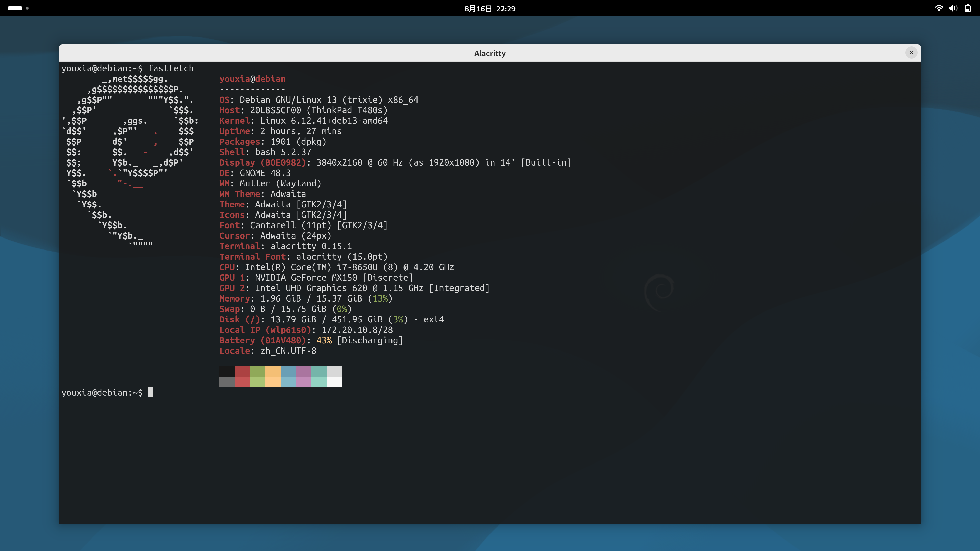Click the GPU 2 'Intel UHD Graphics 620' line

354,288
